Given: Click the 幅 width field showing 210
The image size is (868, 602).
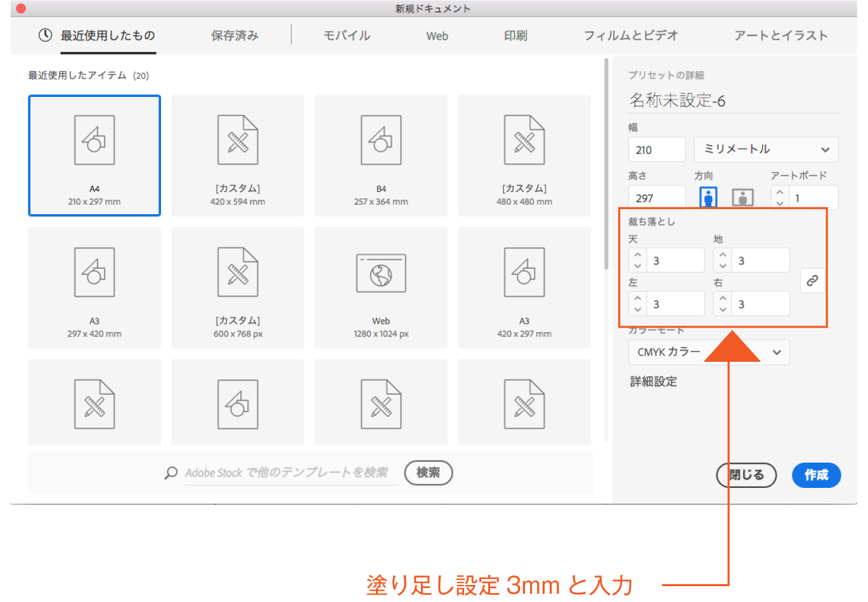Looking at the screenshot, I should coord(657,150).
